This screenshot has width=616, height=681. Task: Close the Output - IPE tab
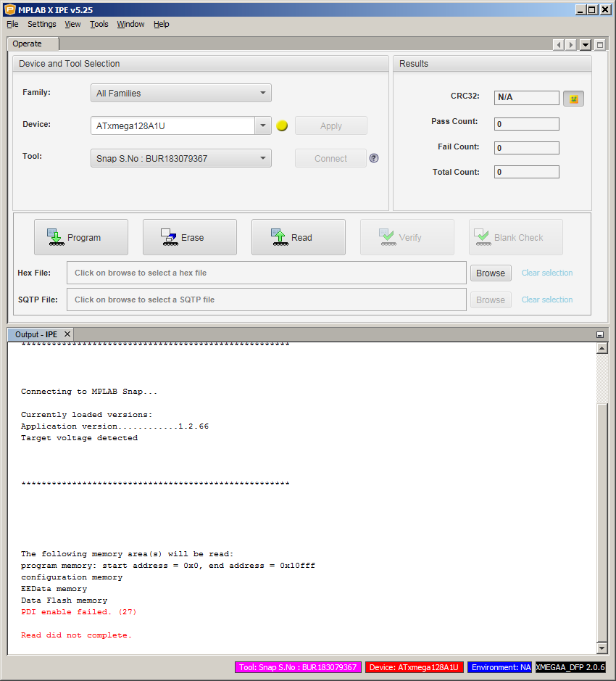click(67, 334)
